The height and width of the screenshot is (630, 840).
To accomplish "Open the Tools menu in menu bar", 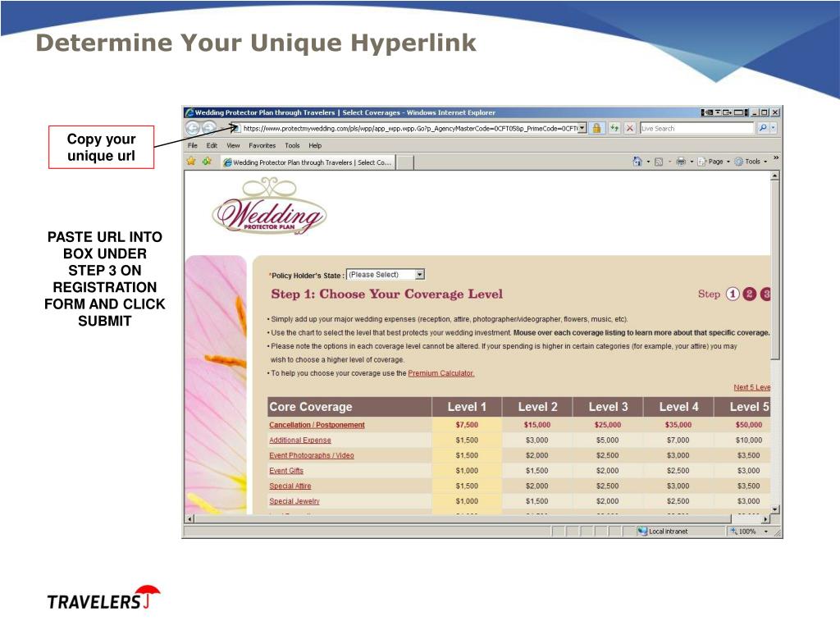I will tap(292, 145).
